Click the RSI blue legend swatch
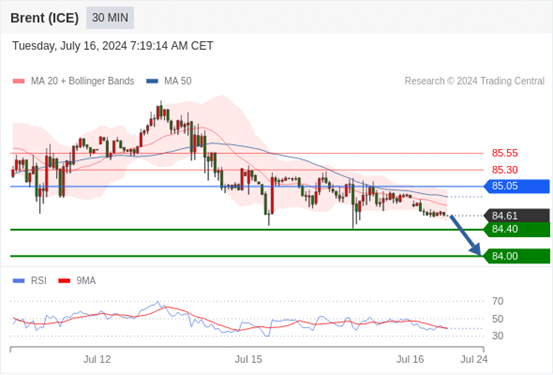Screen dimensions: 553x375 (x=19, y=281)
